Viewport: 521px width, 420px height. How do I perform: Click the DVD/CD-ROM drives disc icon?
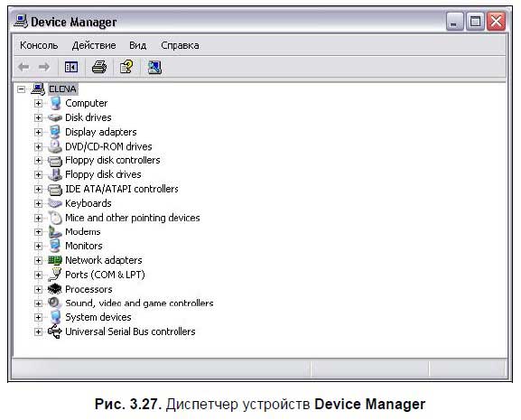(55, 146)
